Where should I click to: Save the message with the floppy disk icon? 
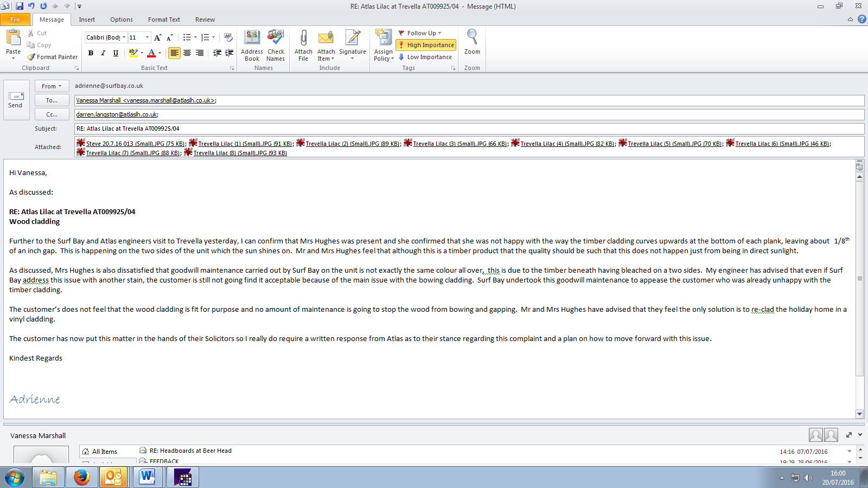tap(20, 6)
